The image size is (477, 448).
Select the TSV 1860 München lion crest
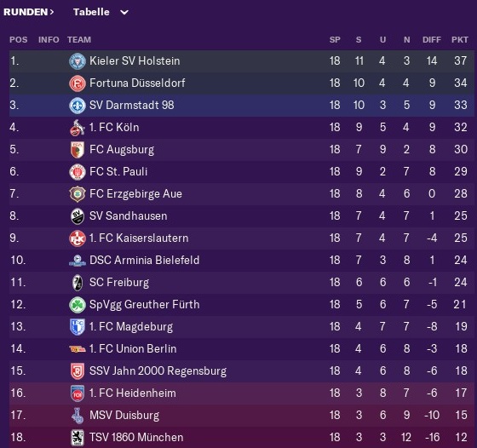point(78,438)
